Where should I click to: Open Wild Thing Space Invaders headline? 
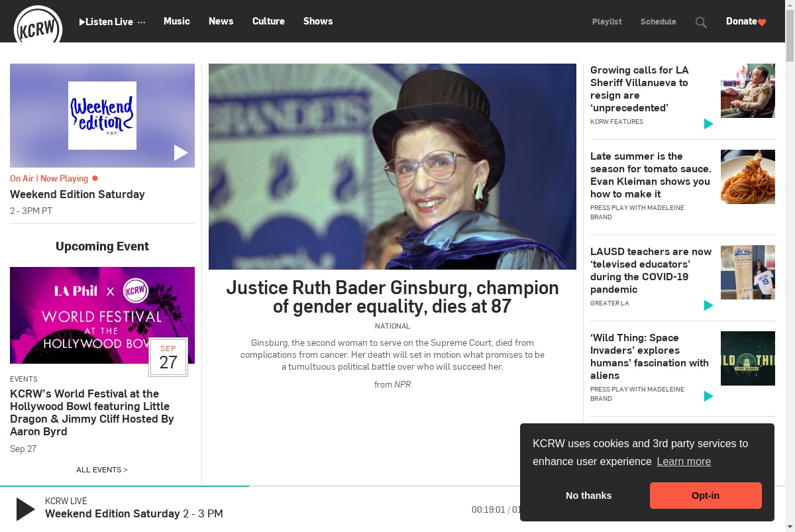coord(649,356)
